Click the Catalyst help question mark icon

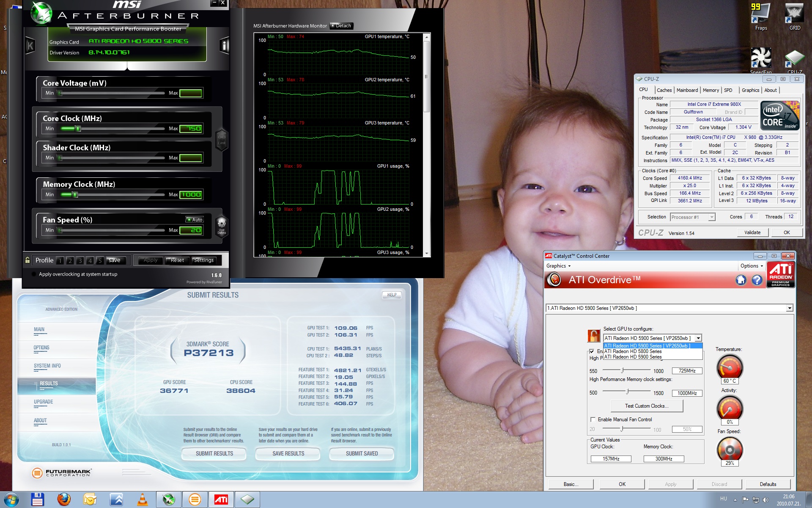point(757,280)
